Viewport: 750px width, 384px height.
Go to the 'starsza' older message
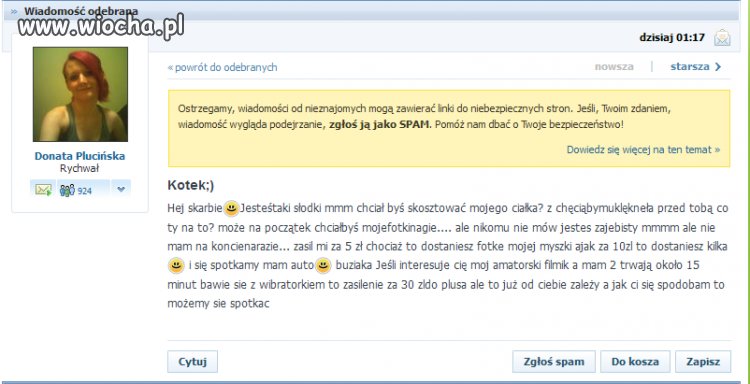click(x=695, y=67)
